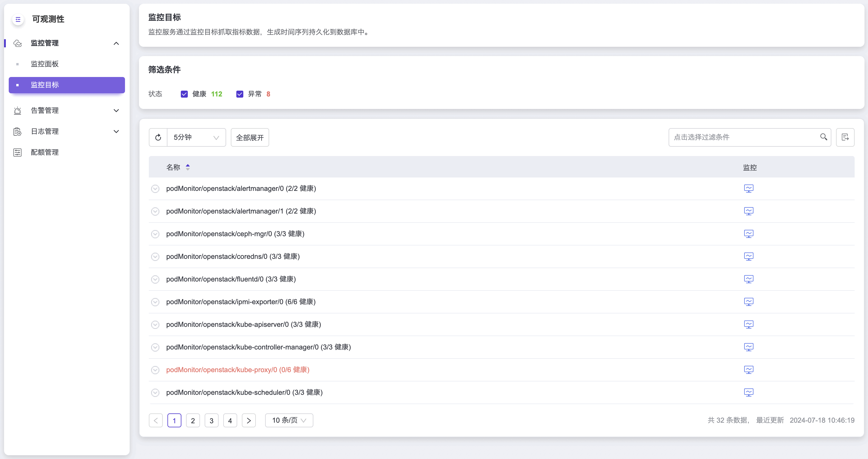Open 配额管理 in the sidebar
This screenshot has height=459, width=868.
[x=45, y=153]
